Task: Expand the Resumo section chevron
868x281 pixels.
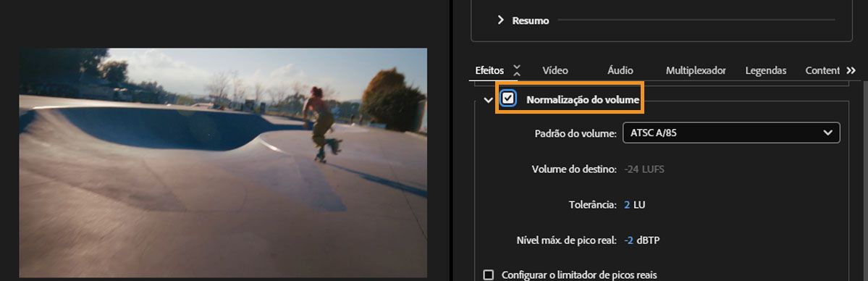Action: (x=500, y=20)
